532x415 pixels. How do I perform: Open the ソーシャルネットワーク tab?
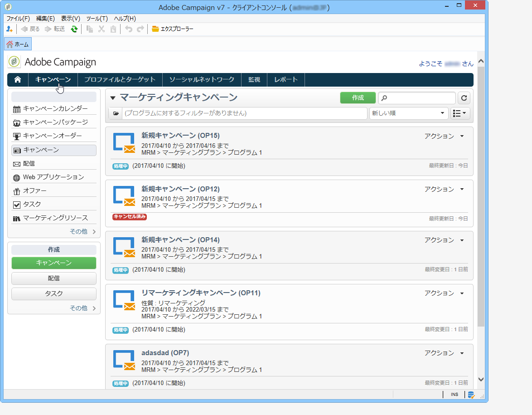[202, 79]
